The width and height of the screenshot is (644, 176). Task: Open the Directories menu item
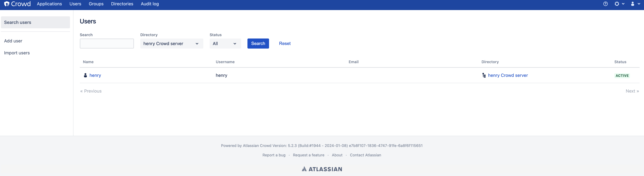122,4
